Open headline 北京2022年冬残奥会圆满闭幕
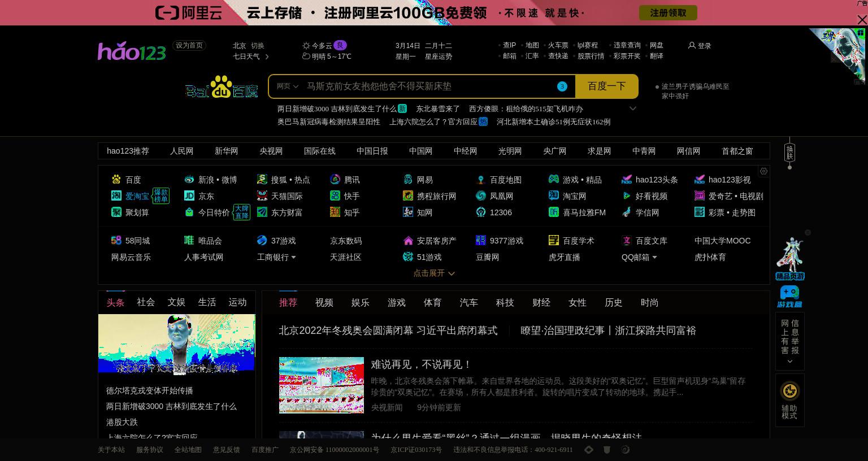 pyautogui.click(x=388, y=330)
